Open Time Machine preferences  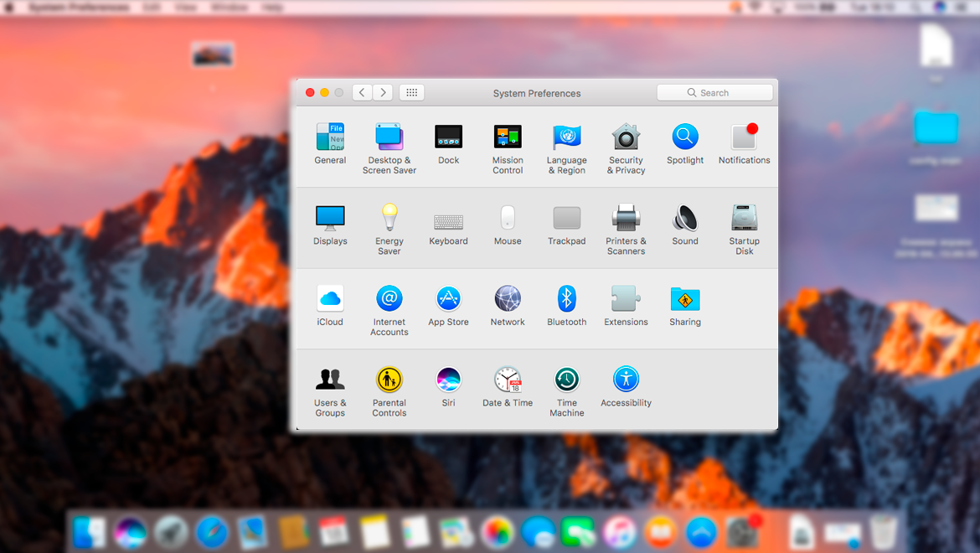click(566, 392)
